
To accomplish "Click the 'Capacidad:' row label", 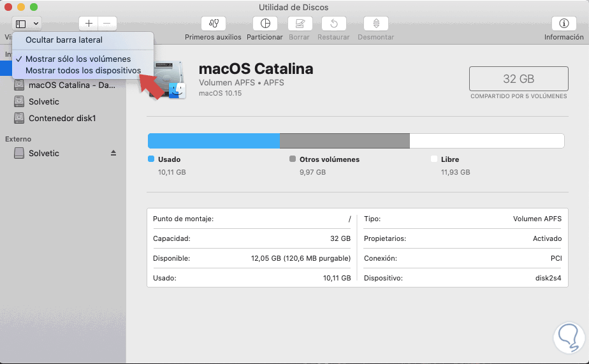I will tap(171, 238).
